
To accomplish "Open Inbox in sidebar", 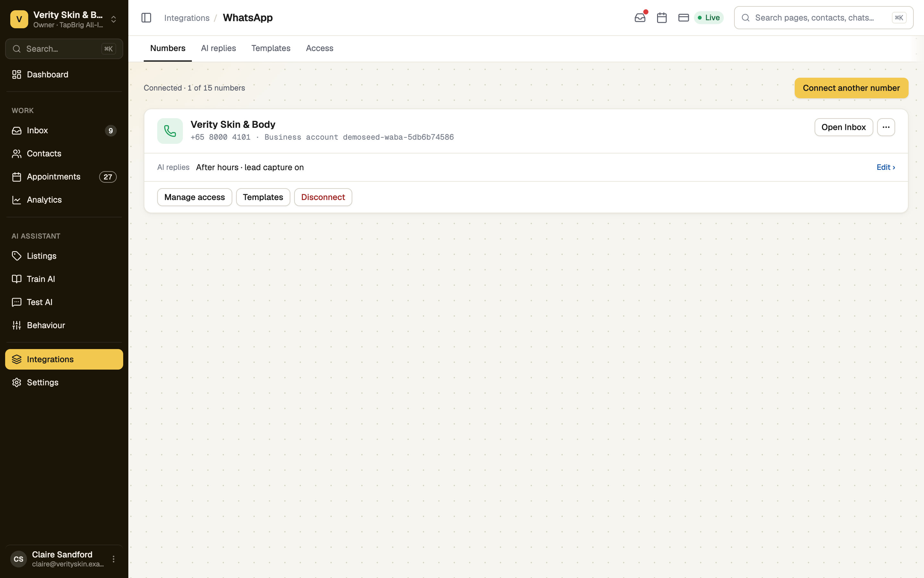I will (x=64, y=131).
